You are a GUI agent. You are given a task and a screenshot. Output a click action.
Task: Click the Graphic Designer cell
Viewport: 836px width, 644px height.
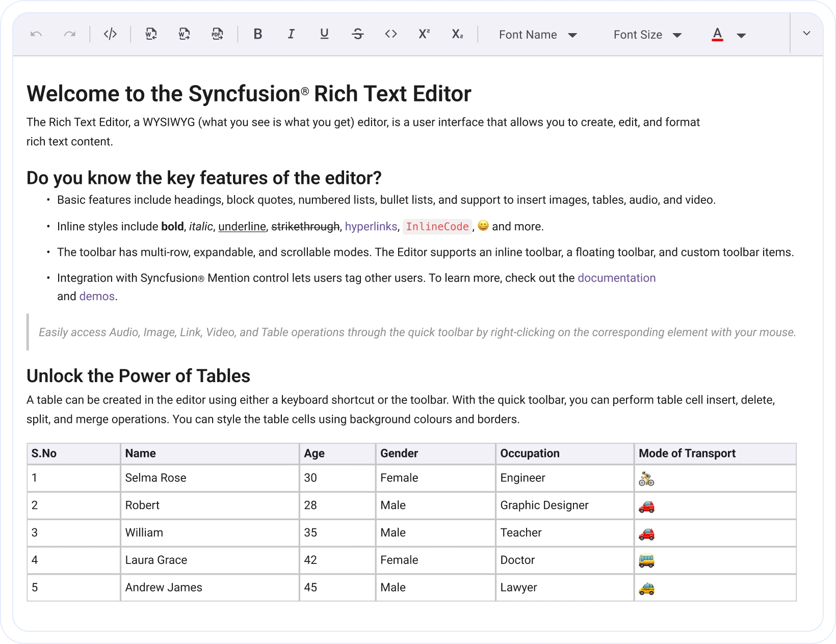click(x=565, y=505)
